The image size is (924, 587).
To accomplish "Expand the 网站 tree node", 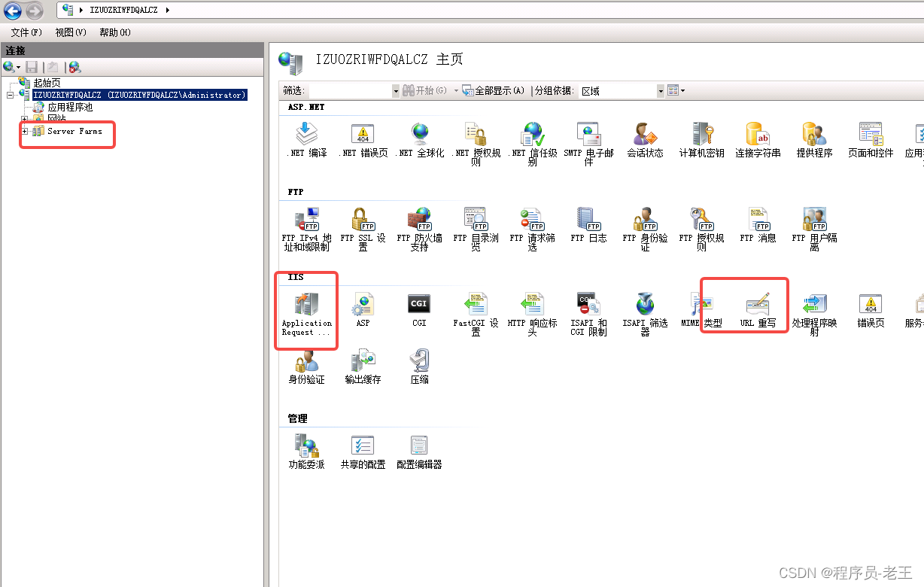I will pyautogui.click(x=25, y=119).
